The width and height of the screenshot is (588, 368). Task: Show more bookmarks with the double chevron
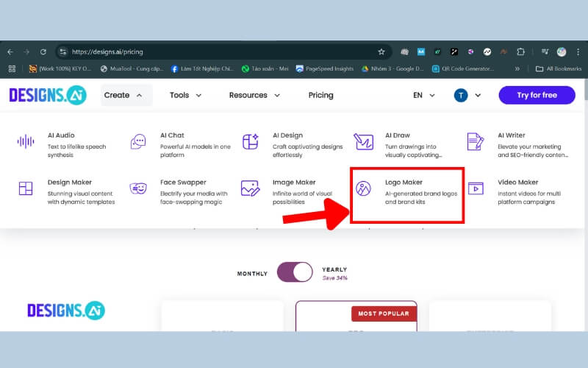[x=517, y=68]
